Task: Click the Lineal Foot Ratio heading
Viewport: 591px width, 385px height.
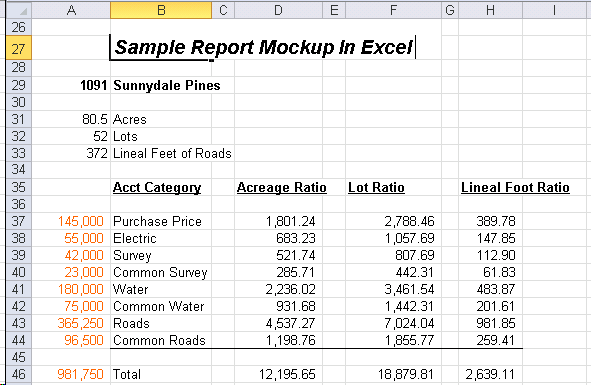Action: [515, 187]
